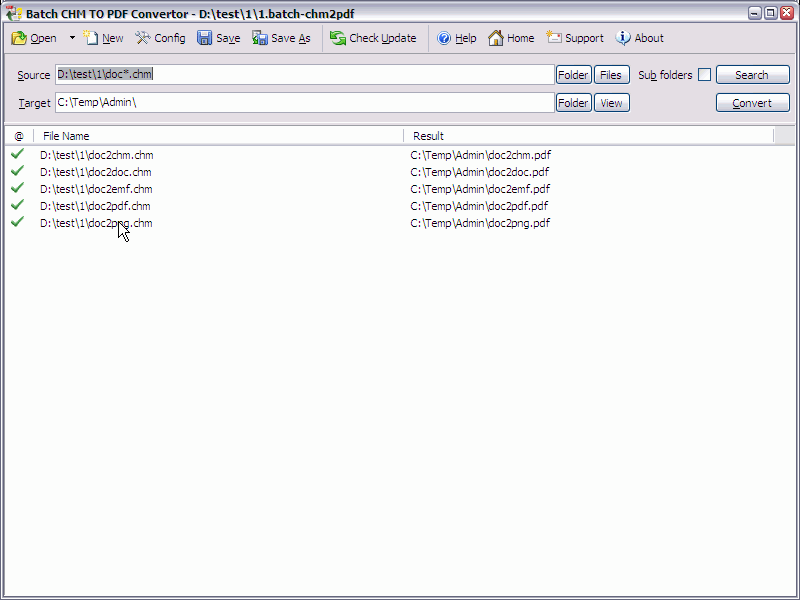Click Folder button beside Target
The height and width of the screenshot is (600, 800).
click(573, 103)
